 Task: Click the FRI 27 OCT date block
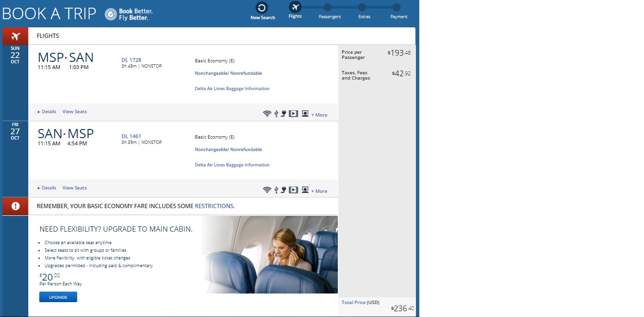(15, 131)
